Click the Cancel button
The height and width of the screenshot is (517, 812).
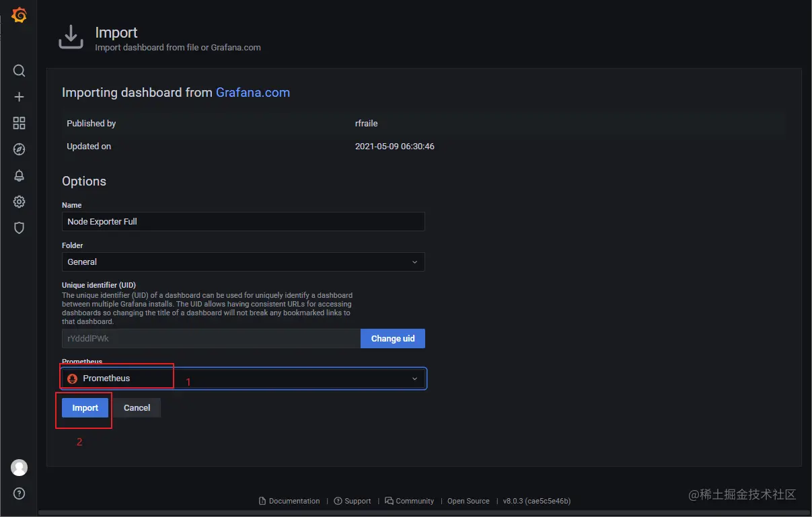pos(137,407)
